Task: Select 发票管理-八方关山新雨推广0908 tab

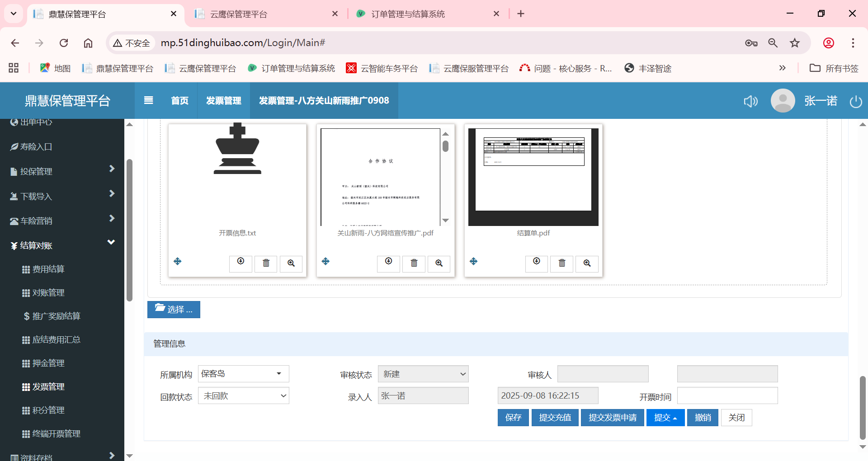Action: point(324,100)
